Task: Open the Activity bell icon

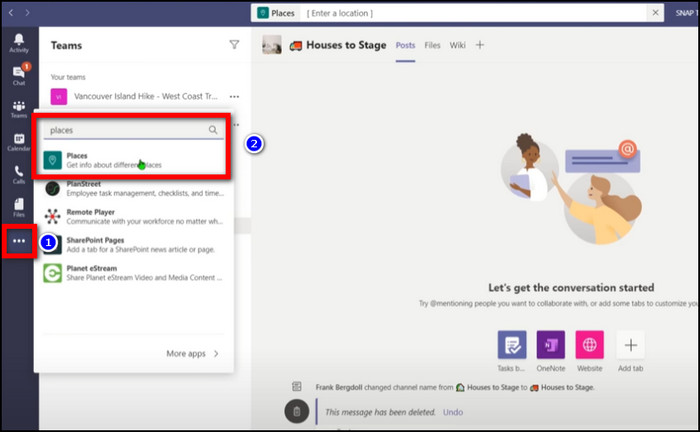Action: [x=19, y=43]
